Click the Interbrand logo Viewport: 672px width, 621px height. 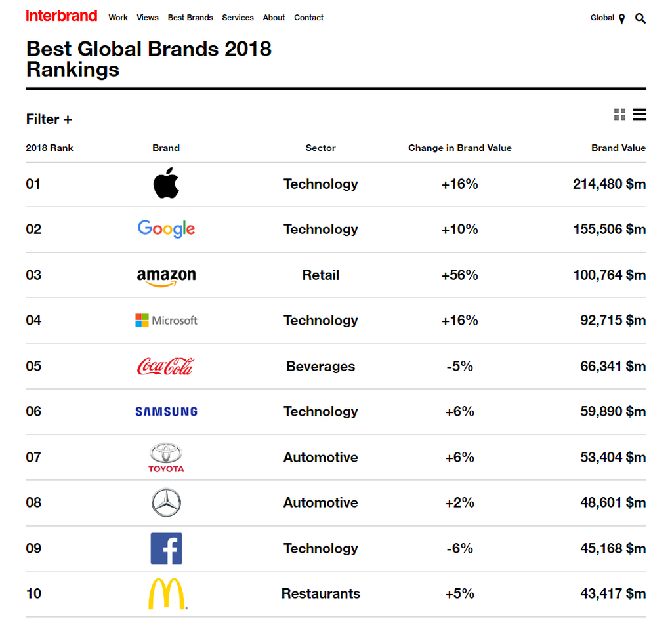[x=61, y=16]
